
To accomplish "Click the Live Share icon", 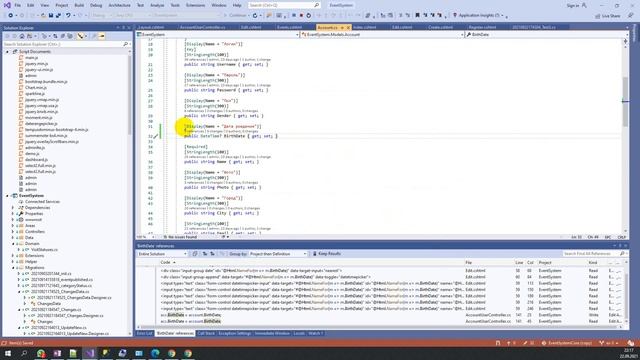I will pos(598,16).
